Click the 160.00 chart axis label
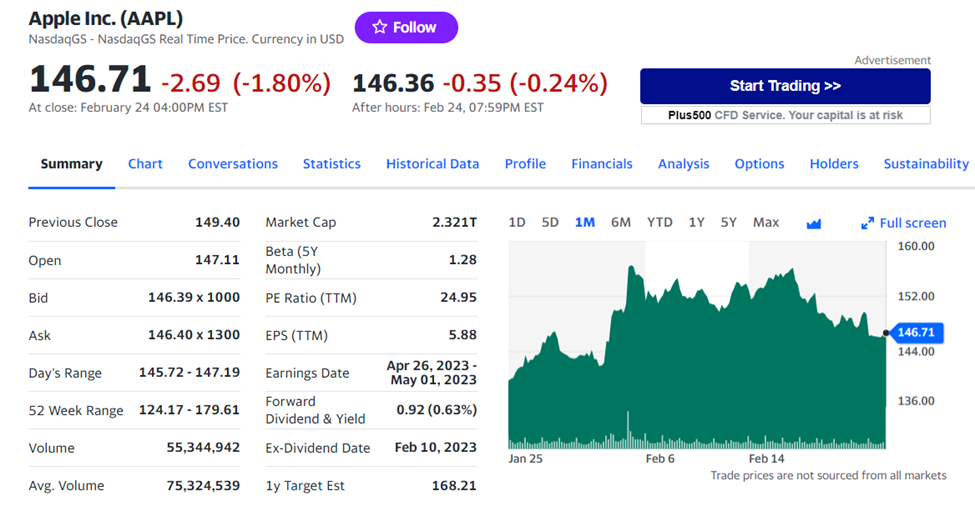 click(x=916, y=246)
